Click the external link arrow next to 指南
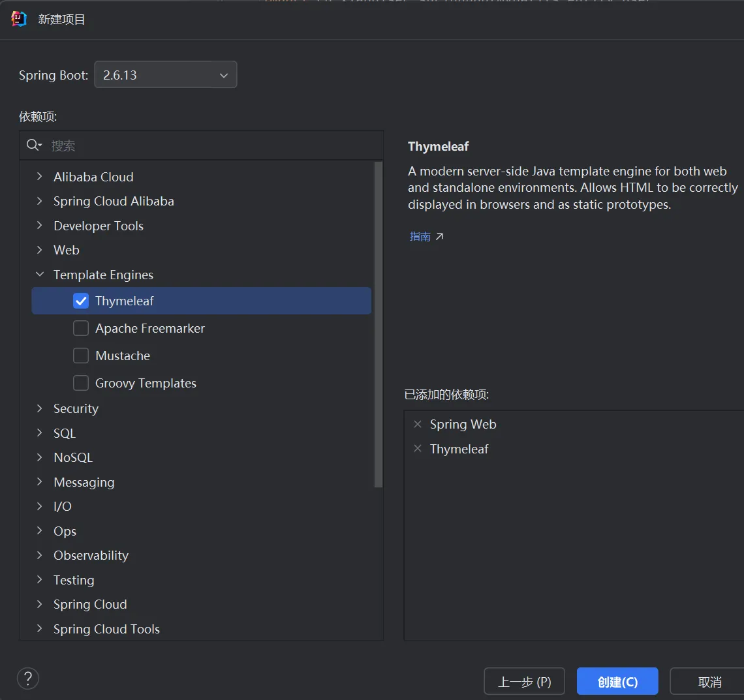This screenshot has height=700, width=744. click(439, 237)
